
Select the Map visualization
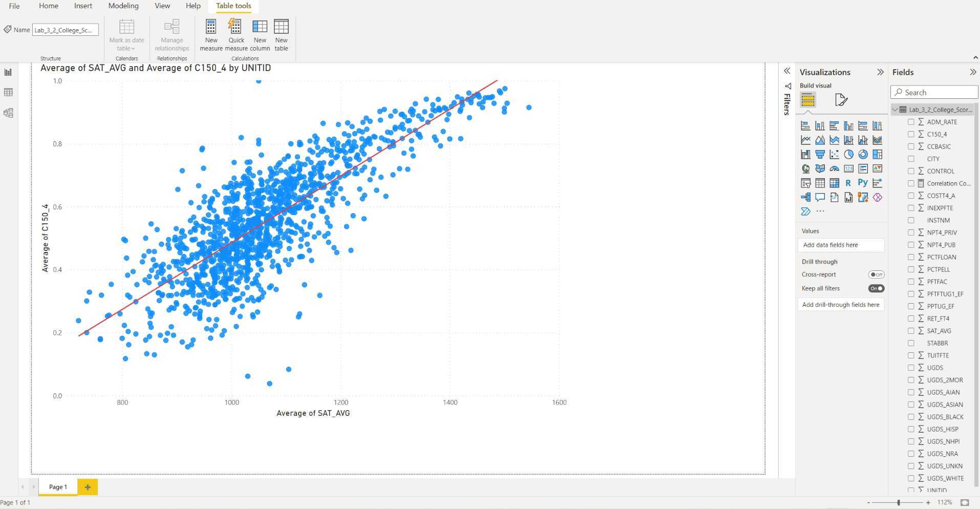tap(805, 168)
